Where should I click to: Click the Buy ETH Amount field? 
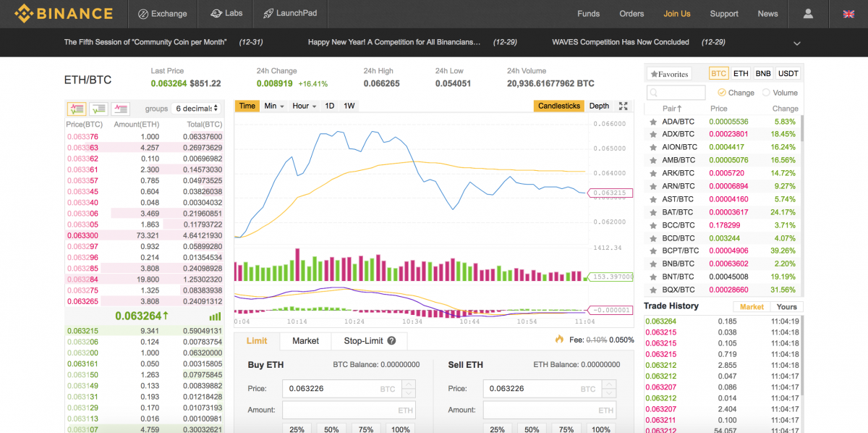349,410
